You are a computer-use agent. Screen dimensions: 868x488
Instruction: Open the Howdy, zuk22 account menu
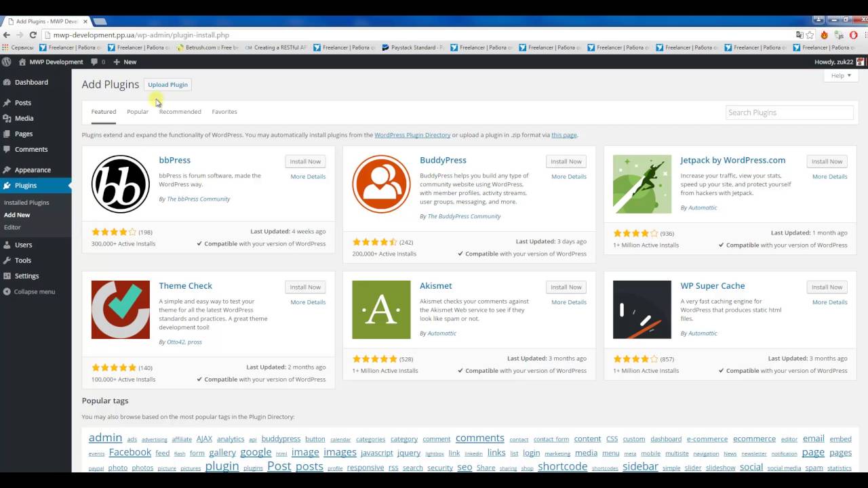pyautogui.click(x=840, y=62)
